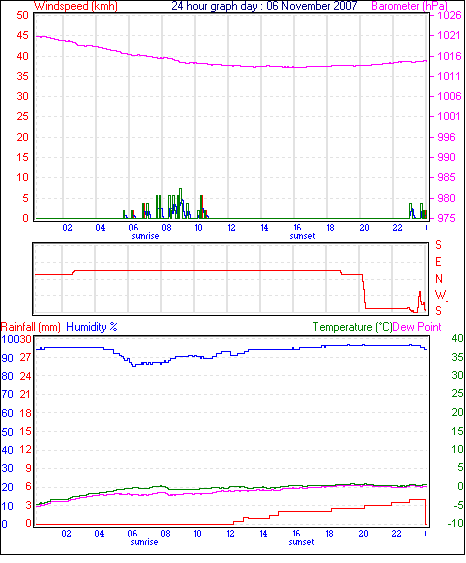Image resolution: width=466 pixels, height=563 pixels.
Task: Click the Dew Point legend label
Action: [417, 327]
